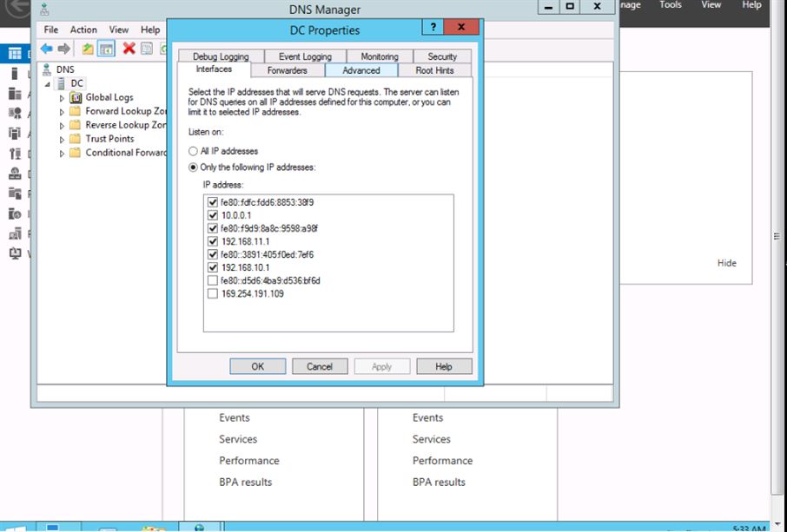This screenshot has height=532, width=787.
Task: Click Cancel in DC Properties dialog
Action: tap(320, 366)
